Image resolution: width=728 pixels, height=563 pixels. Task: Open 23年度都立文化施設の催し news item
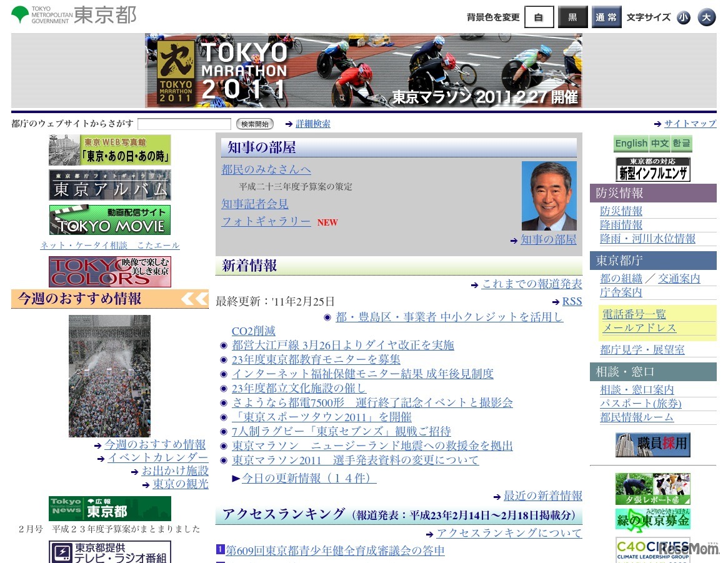coord(299,388)
